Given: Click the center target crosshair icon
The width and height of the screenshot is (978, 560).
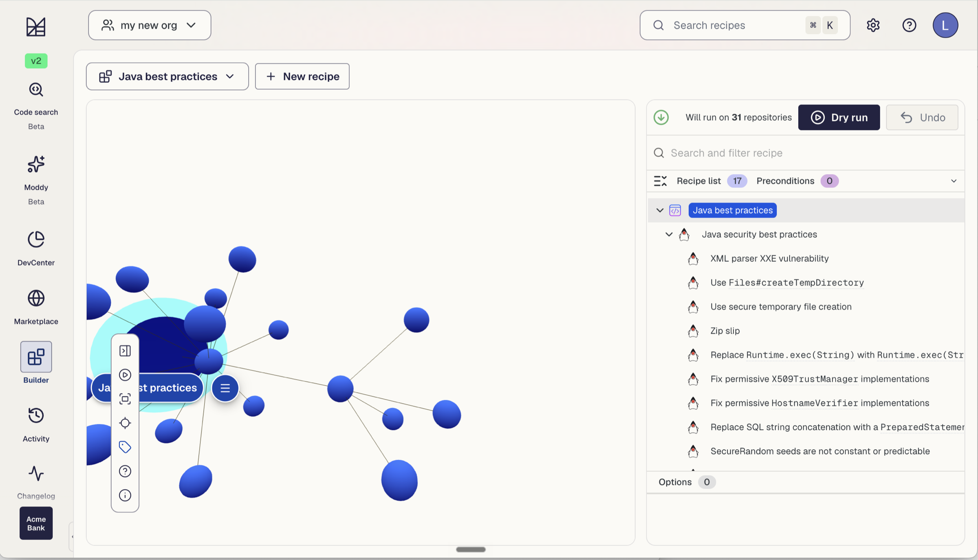Looking at the screenshot, I should (x=125, y=423).
